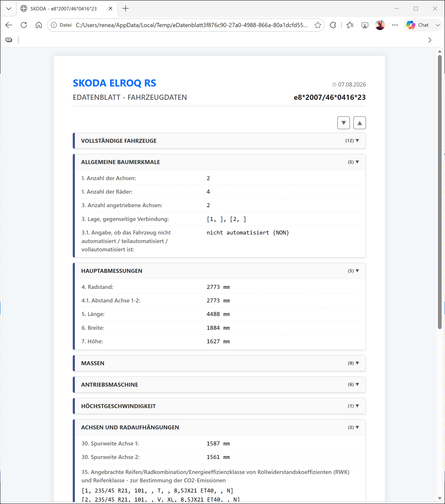Click the Höhe value 1627 mm
The height and width of the screenshot is (504, 445).
pyautogui.click(x=218, y=341)
